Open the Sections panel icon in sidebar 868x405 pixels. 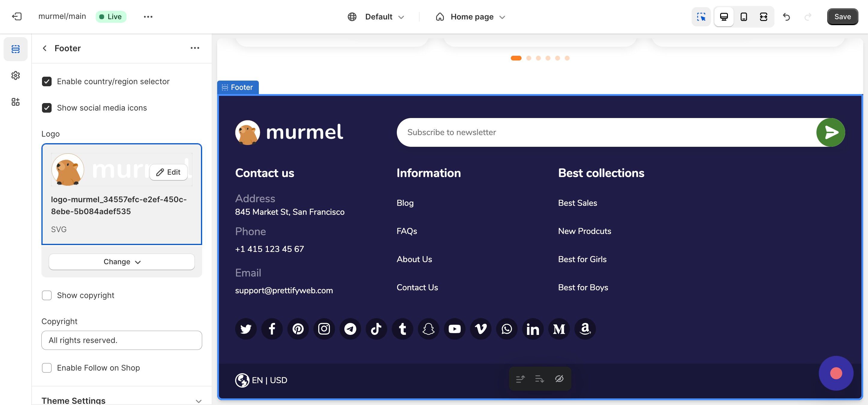(16, 49)
